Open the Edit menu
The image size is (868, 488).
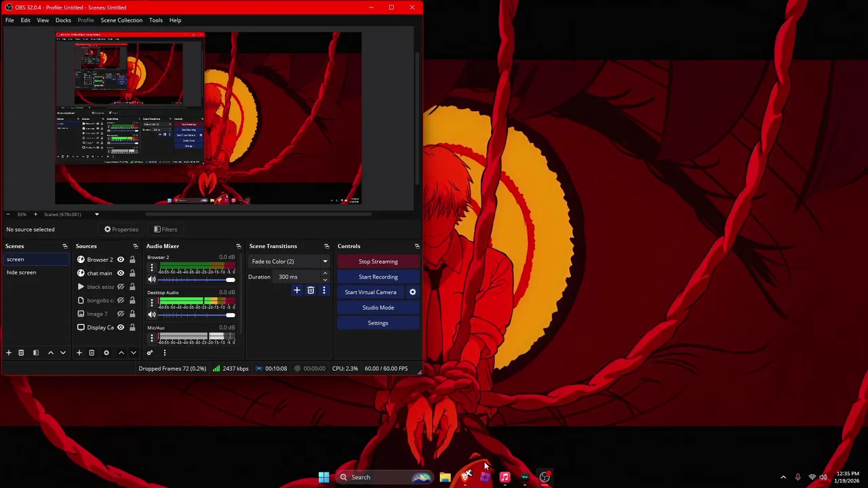25,20
